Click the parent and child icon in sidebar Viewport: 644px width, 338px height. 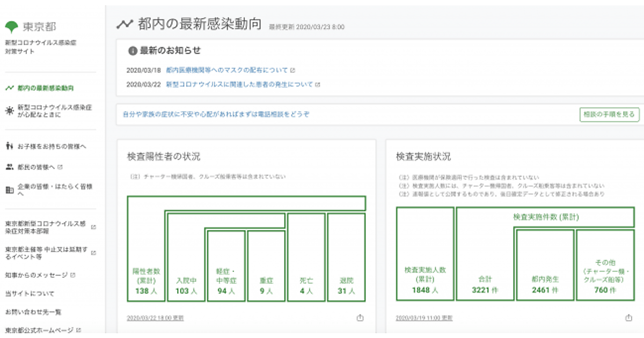click(x=9, y=145)
